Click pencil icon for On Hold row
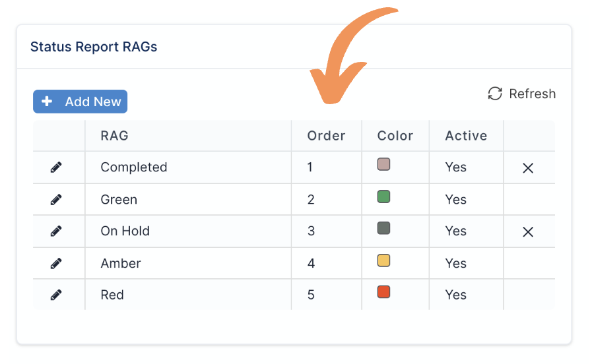The height and width of the screenshot is (364, 590). (x=56, y=231)
